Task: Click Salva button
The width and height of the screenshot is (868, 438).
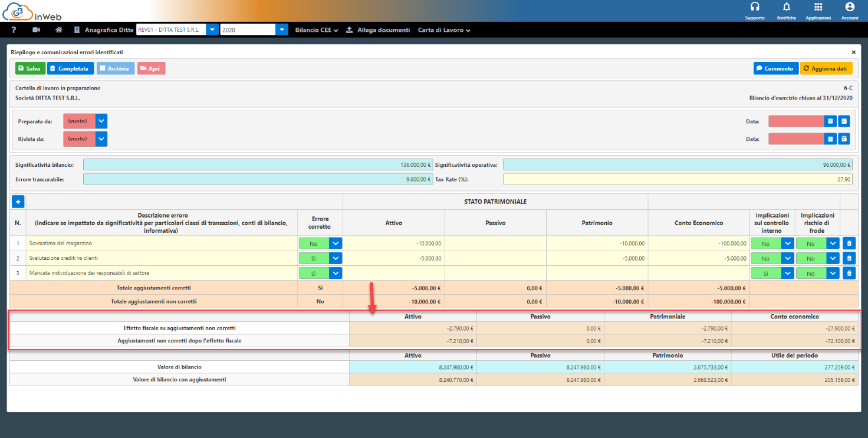Action: [x=30, y=68]
